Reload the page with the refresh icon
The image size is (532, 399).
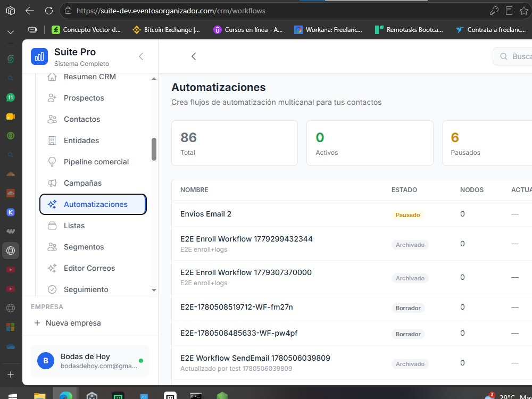(49, 11)
